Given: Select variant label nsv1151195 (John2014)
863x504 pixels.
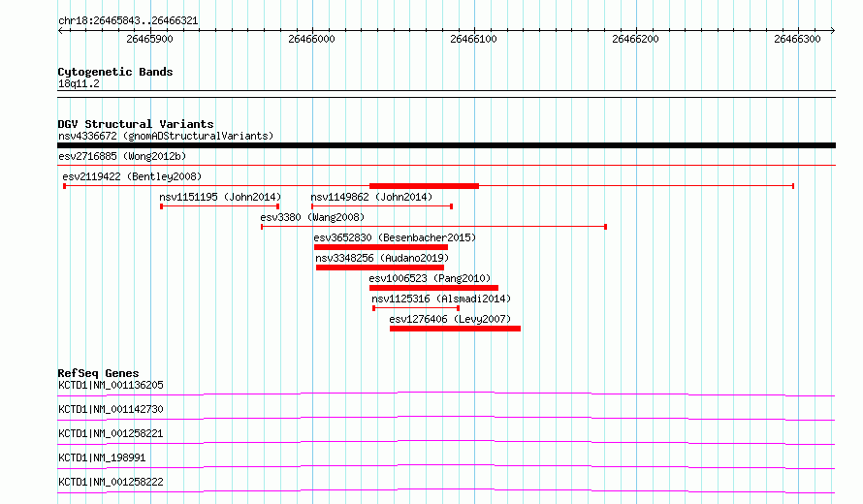Looking at the screenshot, I should (x=220, y=197).
